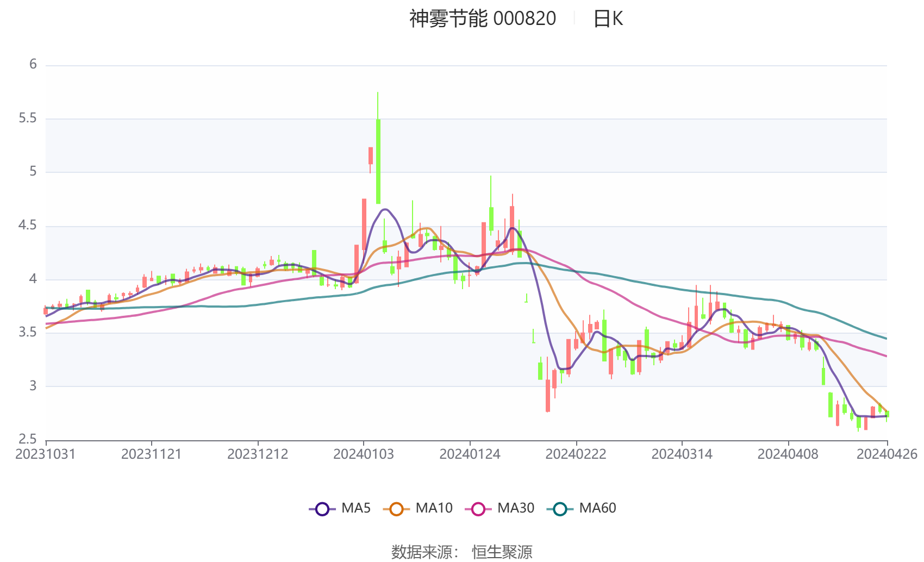
Task: Click the 20240426 date axis label
Action: click(x=887, y=454)
